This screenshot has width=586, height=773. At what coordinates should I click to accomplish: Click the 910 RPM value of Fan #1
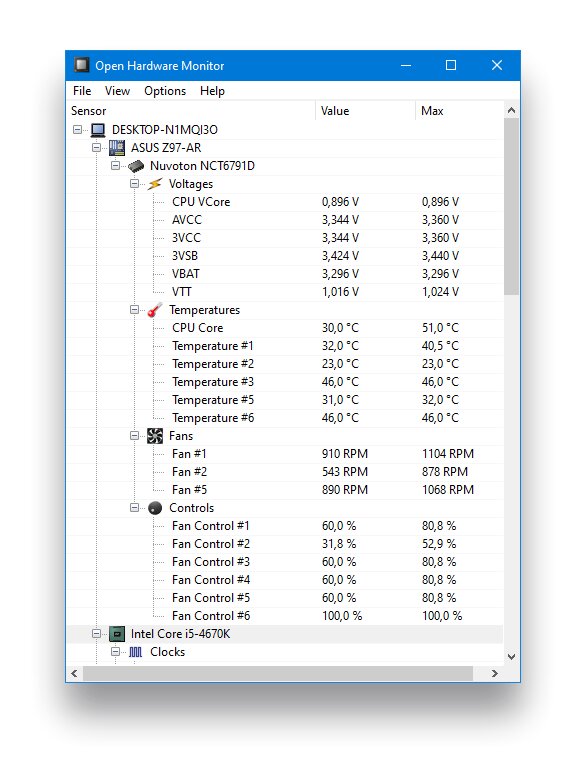point(345,454)
